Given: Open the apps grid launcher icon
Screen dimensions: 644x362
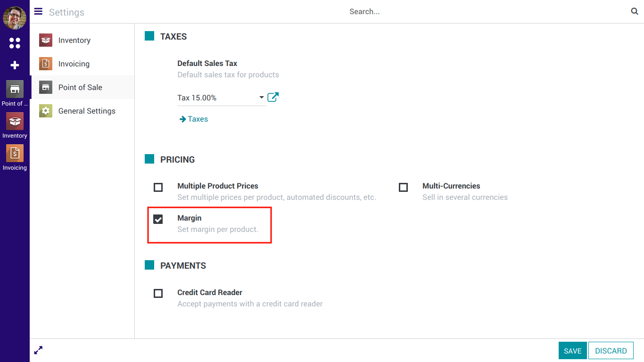Looking at the screenshot, I should pos(15,43).
